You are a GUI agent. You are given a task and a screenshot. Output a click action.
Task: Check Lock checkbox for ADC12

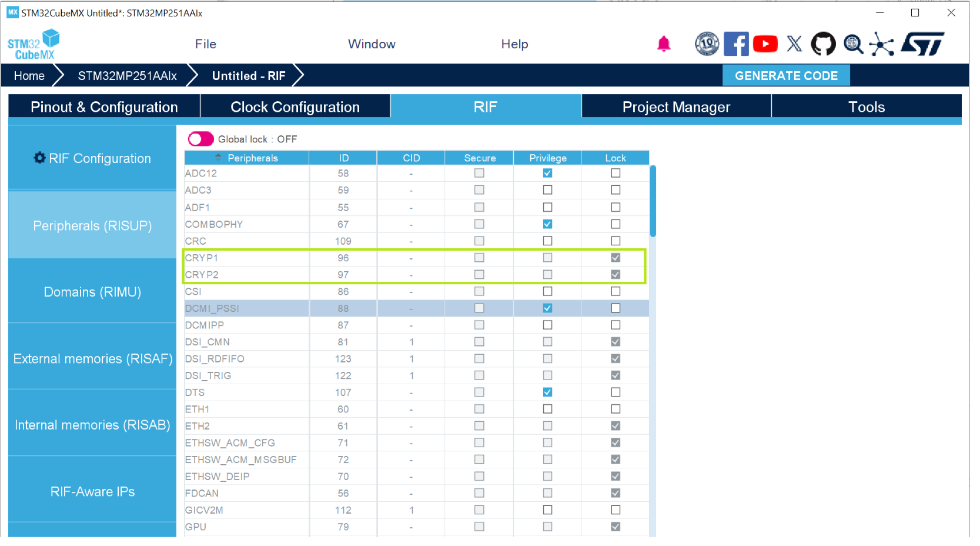[616, 173]
